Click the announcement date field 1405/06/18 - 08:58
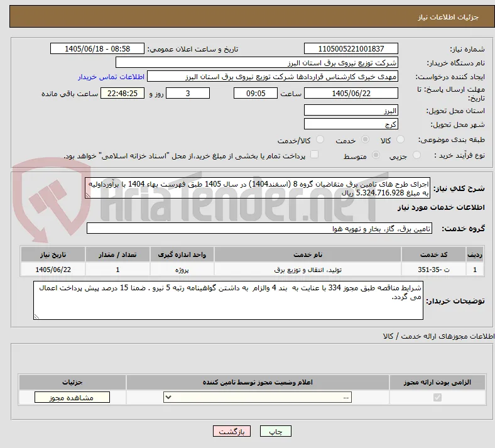 pyautogui.click(x=97, y=48)
